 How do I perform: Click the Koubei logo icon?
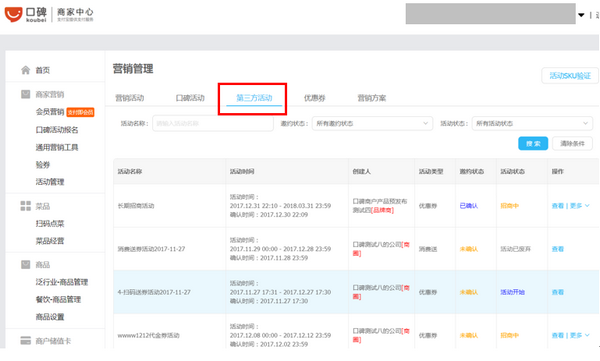(13, 15)
